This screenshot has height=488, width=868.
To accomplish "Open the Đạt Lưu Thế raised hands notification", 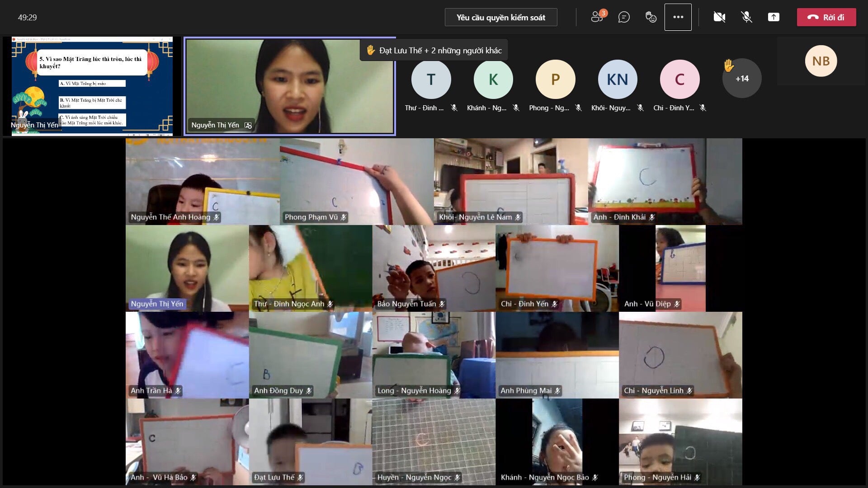I will (434, 51).
